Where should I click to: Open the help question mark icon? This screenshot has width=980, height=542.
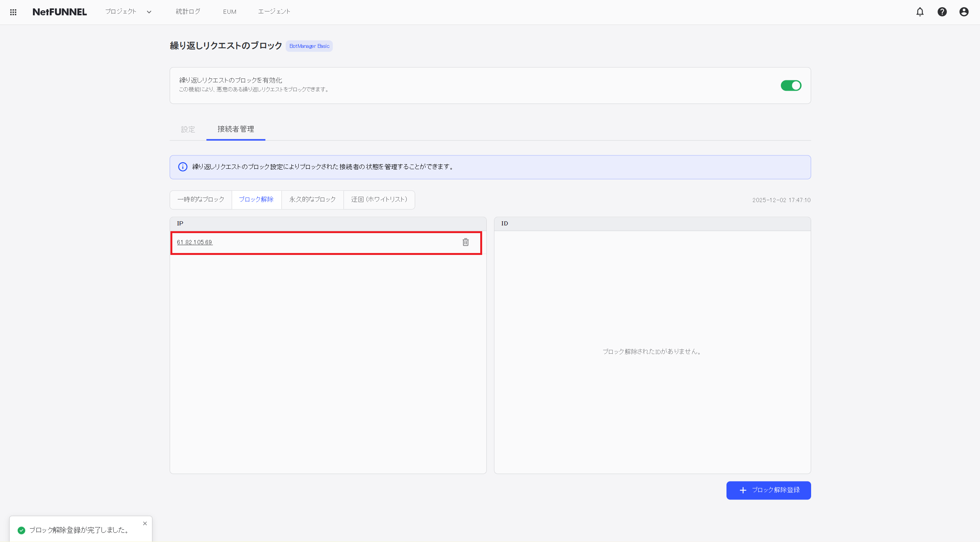[942, 12]
